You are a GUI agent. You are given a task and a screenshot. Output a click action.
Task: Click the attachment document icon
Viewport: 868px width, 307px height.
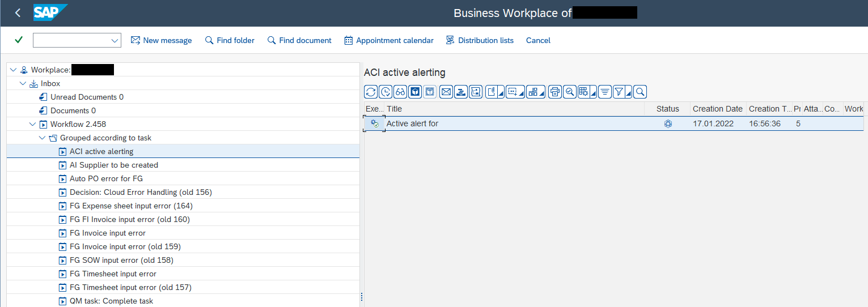(x=492, y=92)
